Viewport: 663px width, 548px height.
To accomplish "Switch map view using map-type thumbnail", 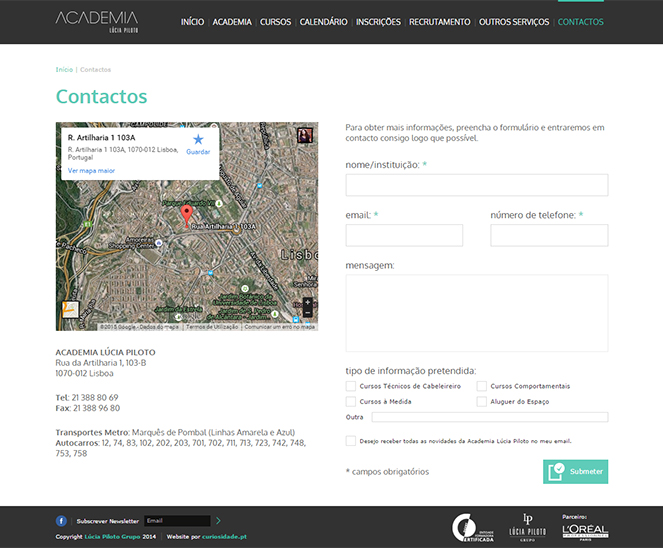I will (70, 310).
